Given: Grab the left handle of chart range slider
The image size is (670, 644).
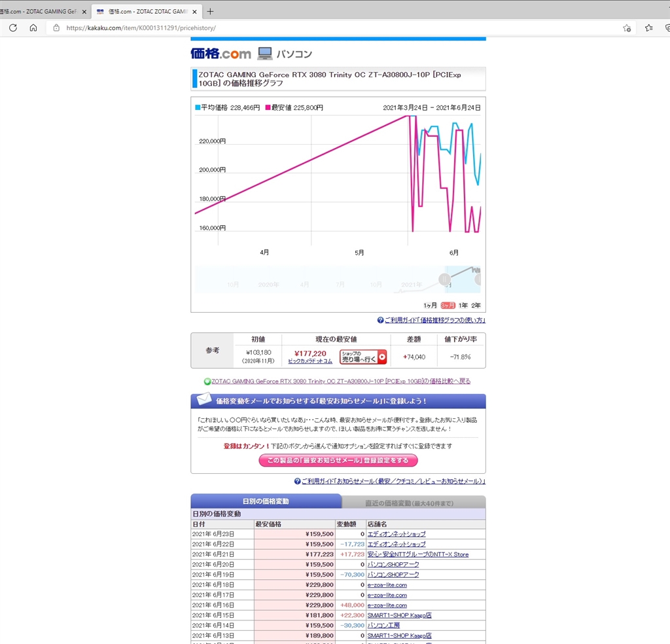Looking at the screenshot, I should pos(444,280).
